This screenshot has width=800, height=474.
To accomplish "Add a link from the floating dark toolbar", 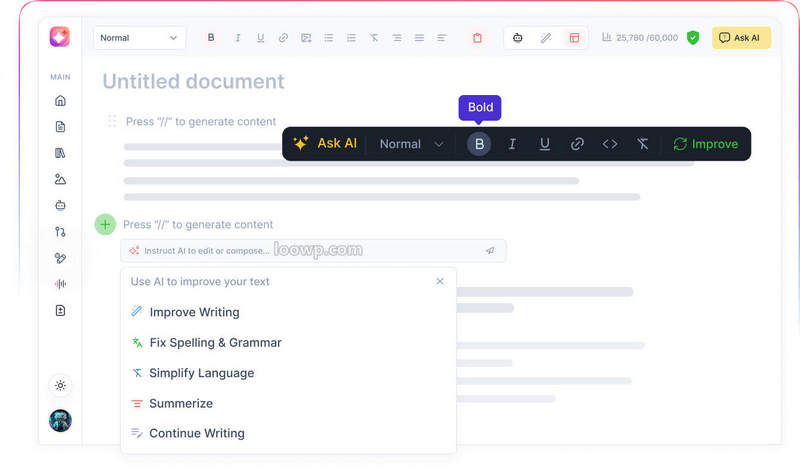I will [577, 144].
